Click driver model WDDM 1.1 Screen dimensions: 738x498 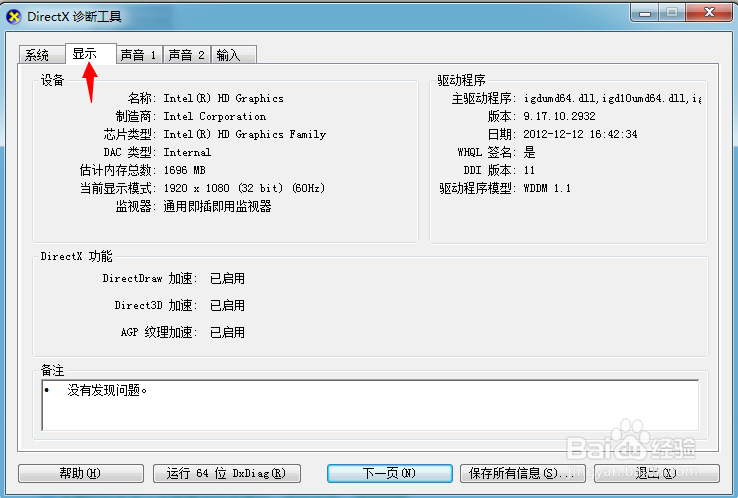547,188
